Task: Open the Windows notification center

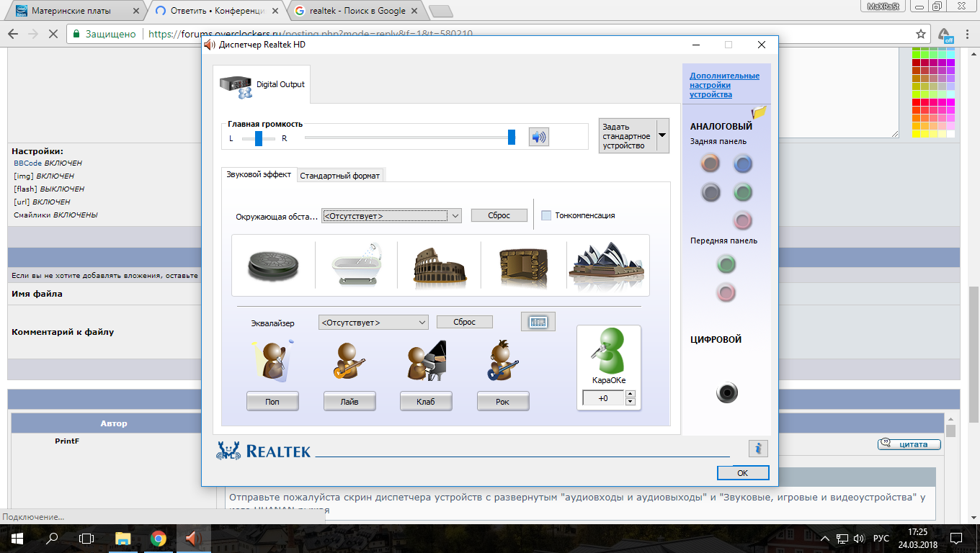Action: (x=956, y=538)
